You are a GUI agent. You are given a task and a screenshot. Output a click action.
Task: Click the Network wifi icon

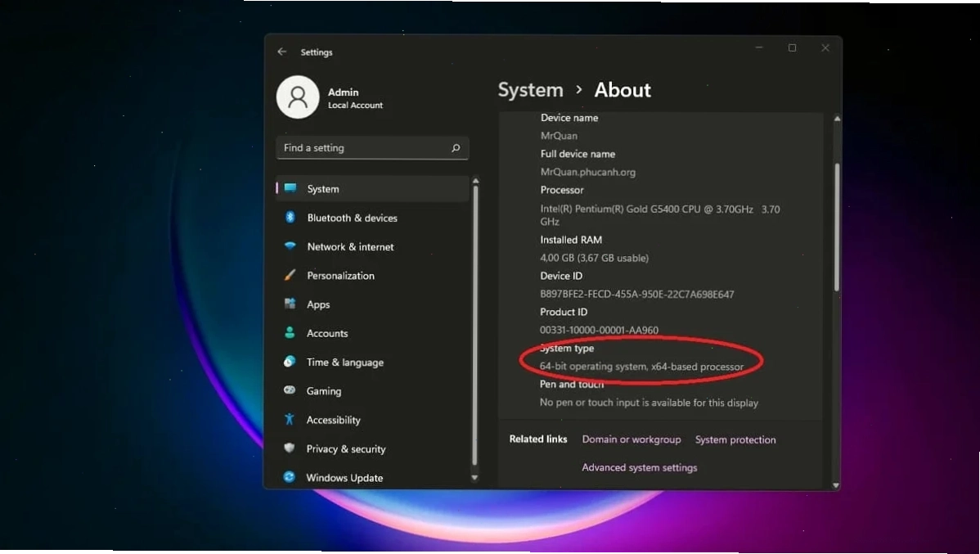(290, 245)
